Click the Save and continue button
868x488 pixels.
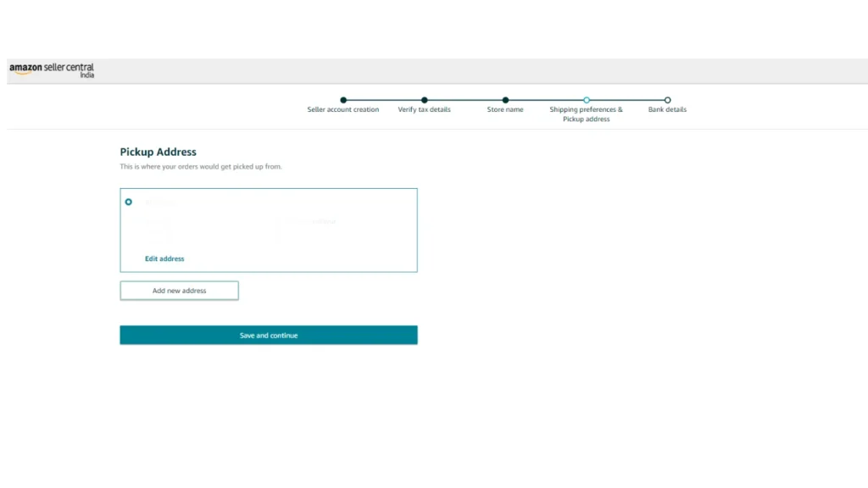click(x=268, y=335)
